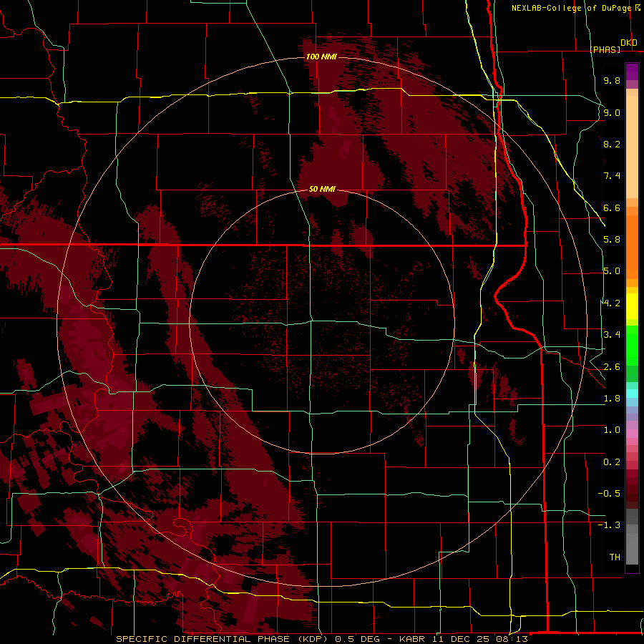Click the bright orange segment of the color bar
Viewport: 644px width, 644px height.
click(632, 246)
